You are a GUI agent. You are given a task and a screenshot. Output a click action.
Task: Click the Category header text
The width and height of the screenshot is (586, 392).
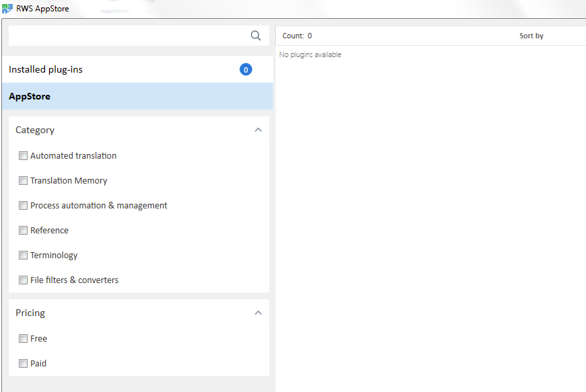pos(35,130)
